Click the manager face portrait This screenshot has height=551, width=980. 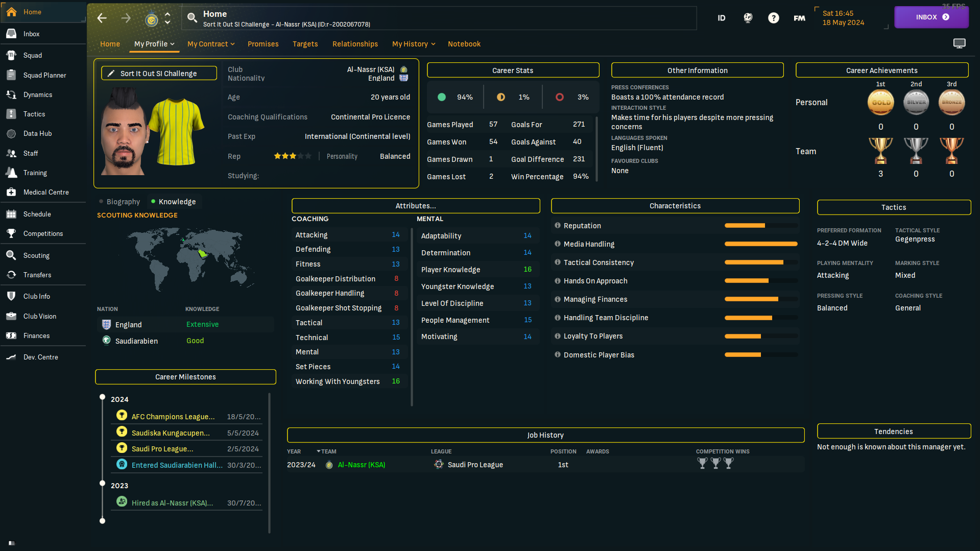click(x=124, y=131)
